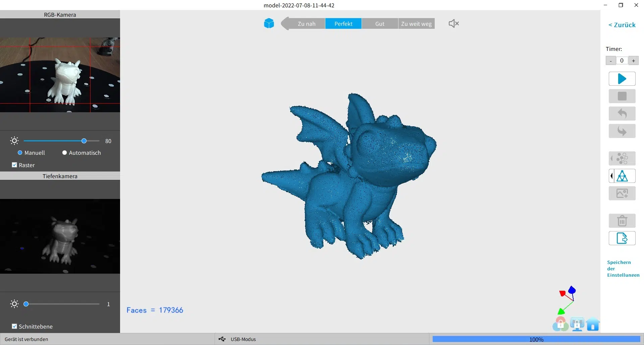The image size is (644, 345).
Task: Click the blue 3D cube icon
Action: coord(269,23)
